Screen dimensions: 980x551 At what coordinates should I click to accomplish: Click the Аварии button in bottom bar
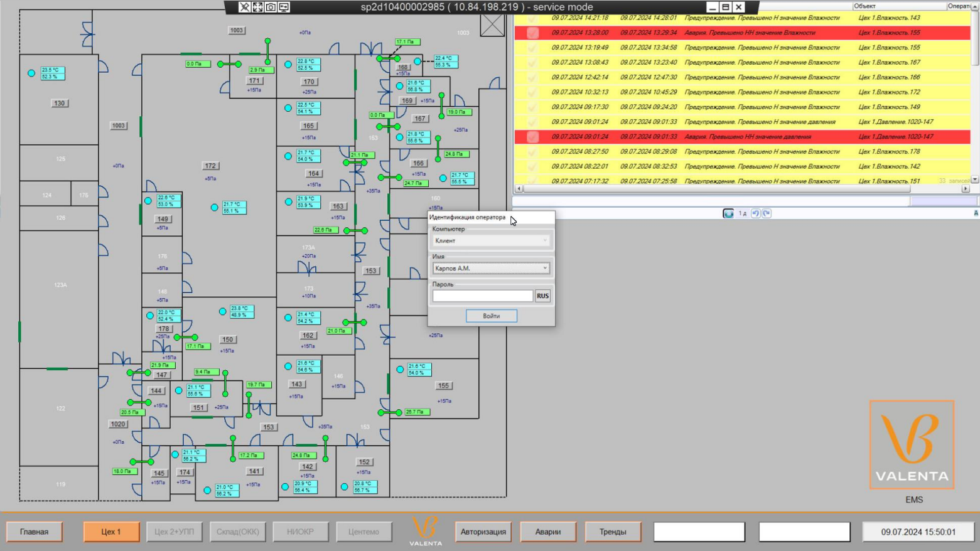click(x=547, y=532)
